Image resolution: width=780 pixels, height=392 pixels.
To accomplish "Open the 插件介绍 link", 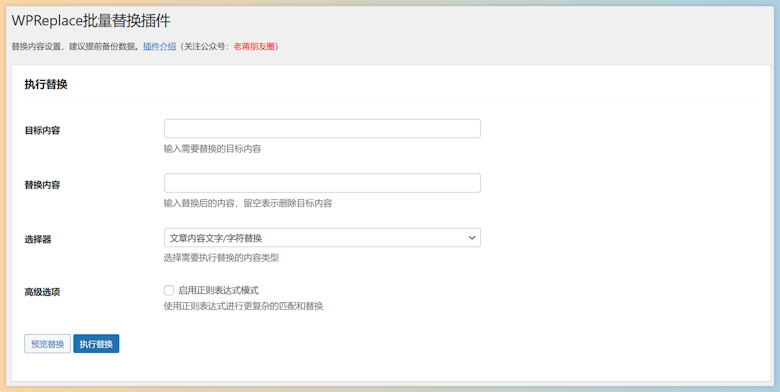I will [159, 47].
